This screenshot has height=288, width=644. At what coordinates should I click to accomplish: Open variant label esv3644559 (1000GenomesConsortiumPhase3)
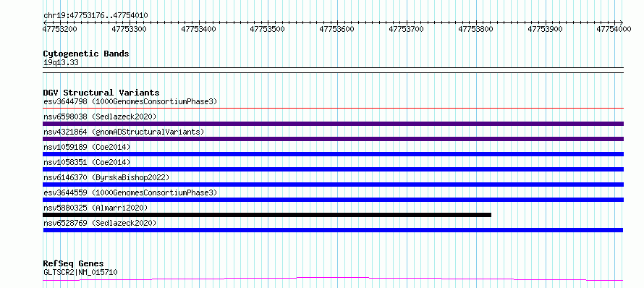[130, 192]
